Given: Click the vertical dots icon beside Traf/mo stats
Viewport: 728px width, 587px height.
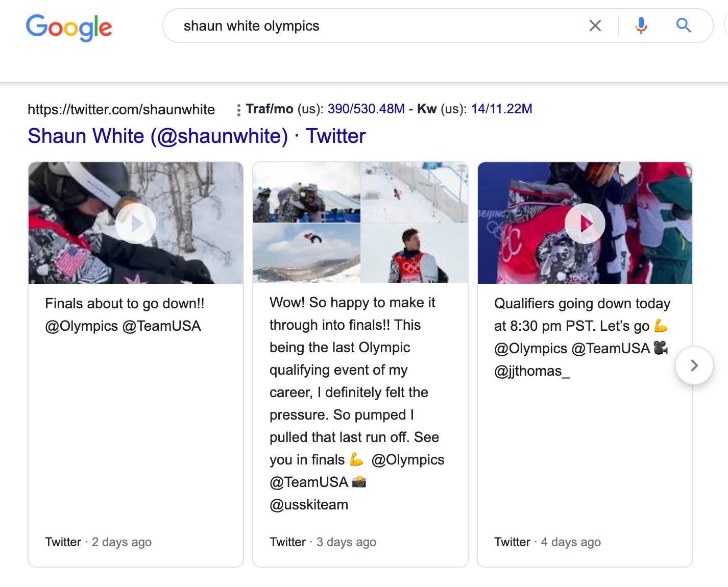Looking at the screenshot, I should click(x=238, y=109).
